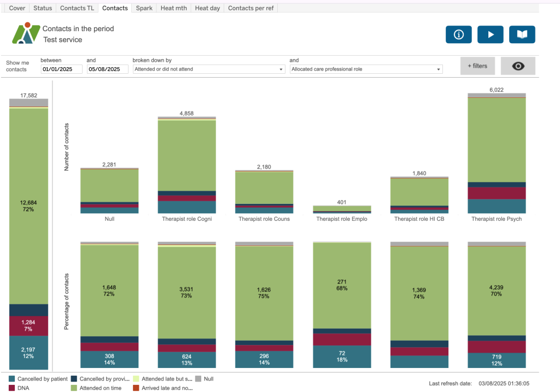Toggle the eye visibility button
This screenshot has width=560, height=392.
click(x=517, y=66)
